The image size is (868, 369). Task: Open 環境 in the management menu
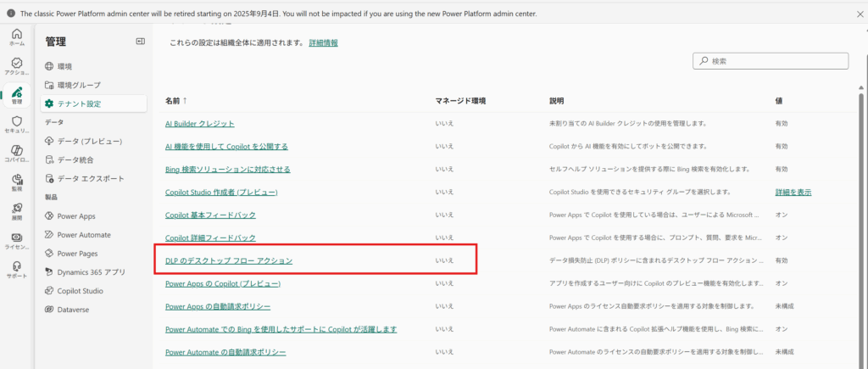coord(65,66)
